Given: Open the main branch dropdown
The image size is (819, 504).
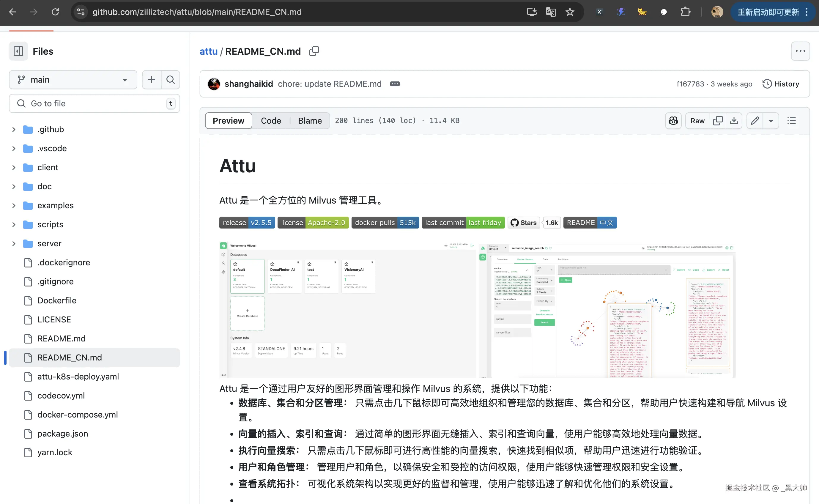Looking at the screenshot, I should [x=73, y=80].
